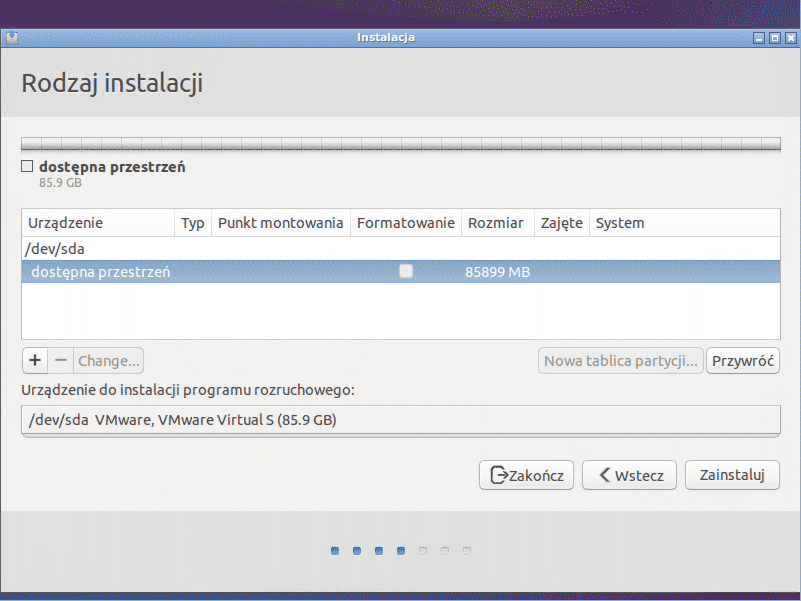Click the plus icon to add partition
This screenshot has width=801, height=601.
click(34, 360)
